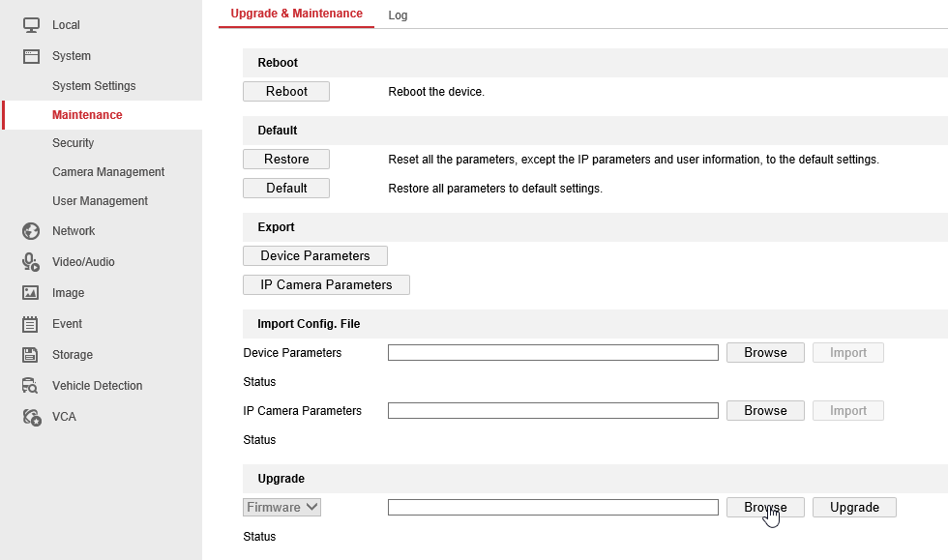Click the Local monitor icon

click(31, 25)
